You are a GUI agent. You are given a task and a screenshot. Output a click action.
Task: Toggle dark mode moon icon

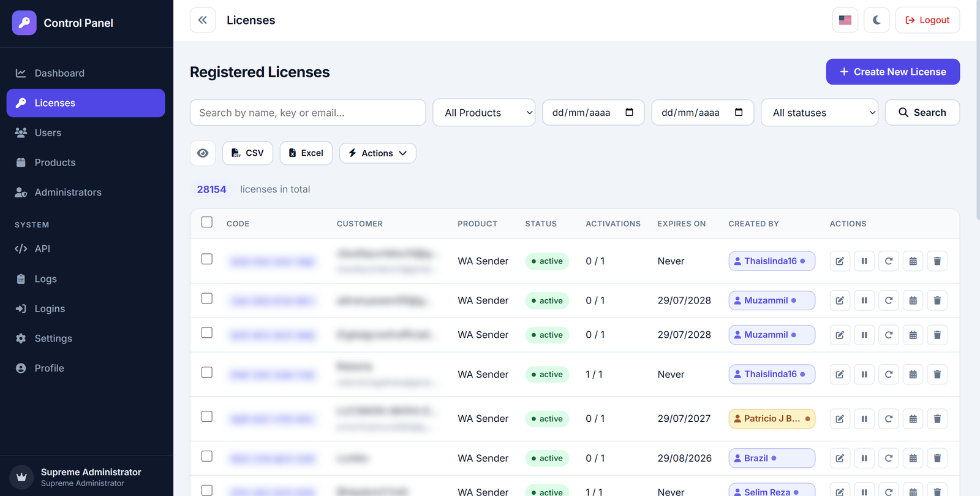click(x=876, y=20)
